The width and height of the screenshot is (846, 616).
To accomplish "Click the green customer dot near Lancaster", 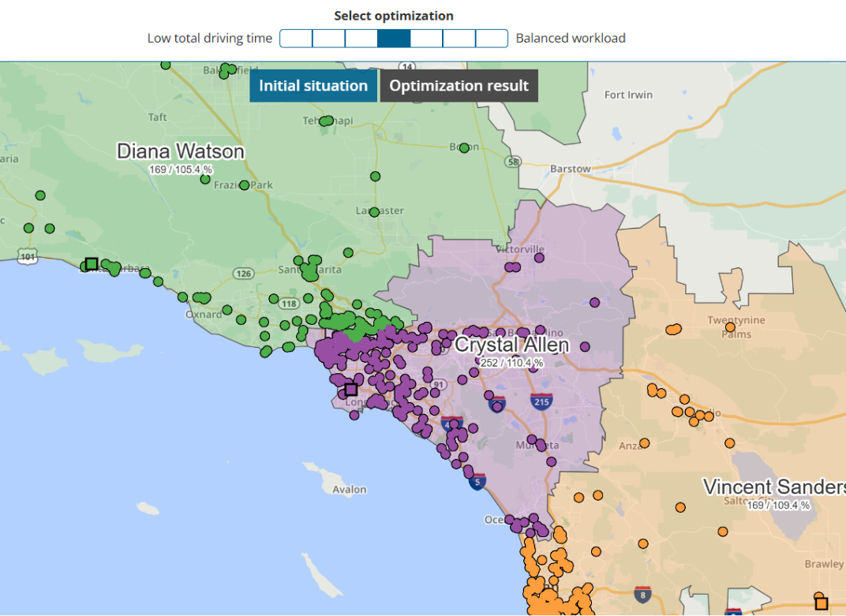I will coord(374,212).
